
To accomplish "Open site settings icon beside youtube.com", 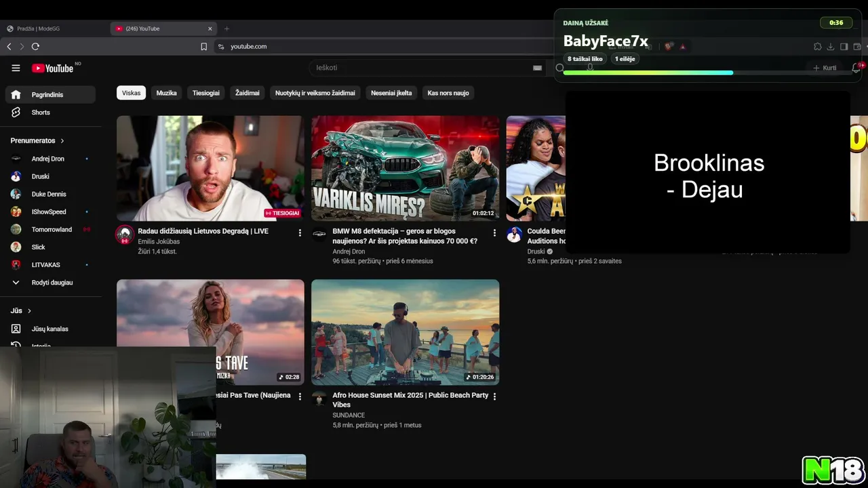I will pyautogui.click(x=220, y=47).
